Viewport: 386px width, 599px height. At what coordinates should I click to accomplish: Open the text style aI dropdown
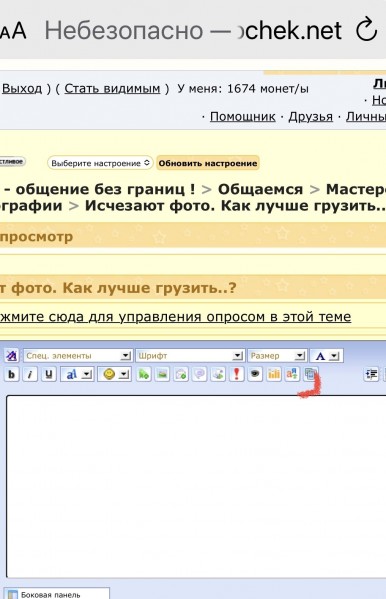[77, 374]
